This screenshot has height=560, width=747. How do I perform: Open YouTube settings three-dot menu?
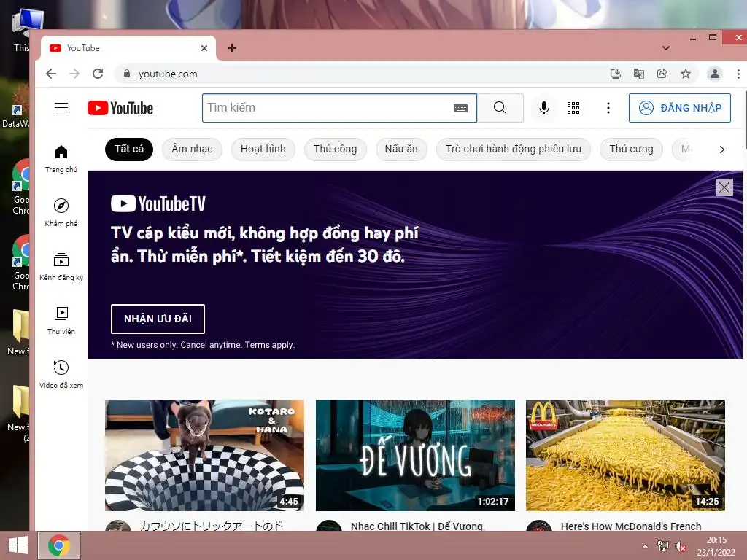[608, 108]
